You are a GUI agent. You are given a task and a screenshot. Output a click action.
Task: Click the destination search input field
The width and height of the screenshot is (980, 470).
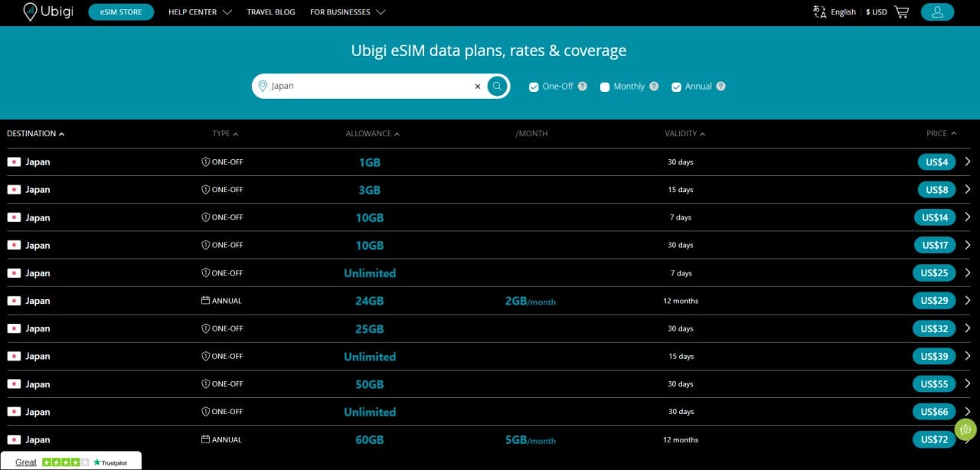tap(367, 86)
